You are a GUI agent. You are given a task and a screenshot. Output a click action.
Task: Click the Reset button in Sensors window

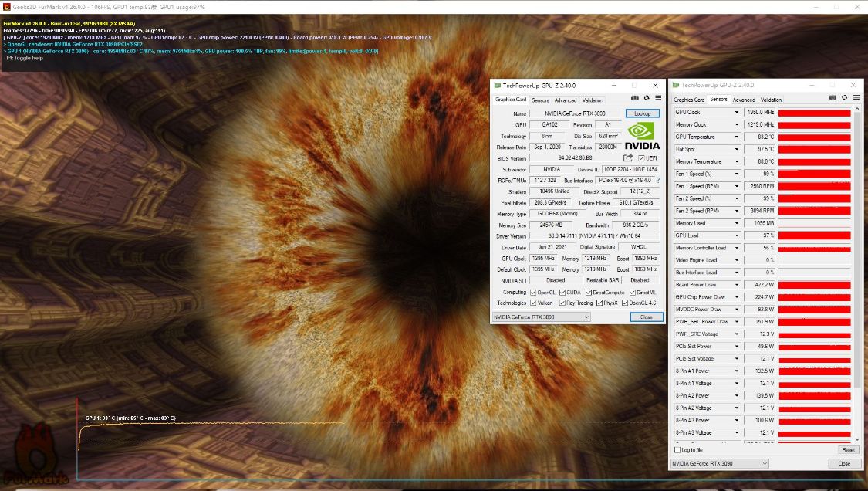848,450
